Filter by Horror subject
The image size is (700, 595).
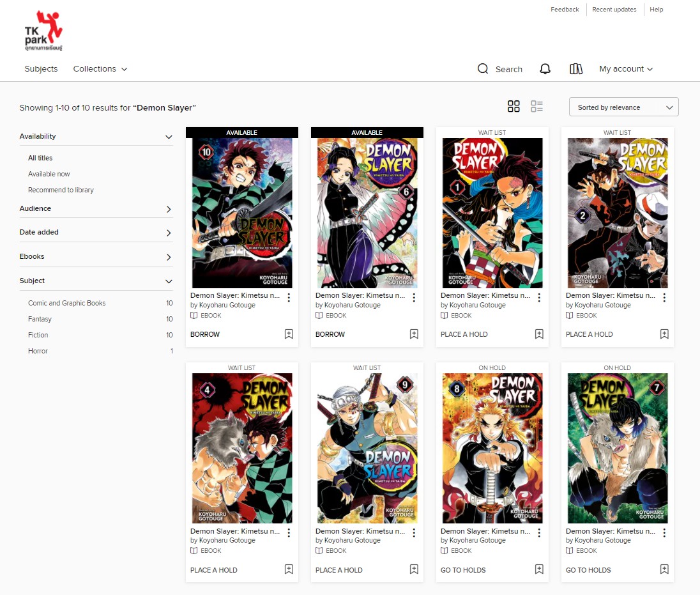point(38,351)
